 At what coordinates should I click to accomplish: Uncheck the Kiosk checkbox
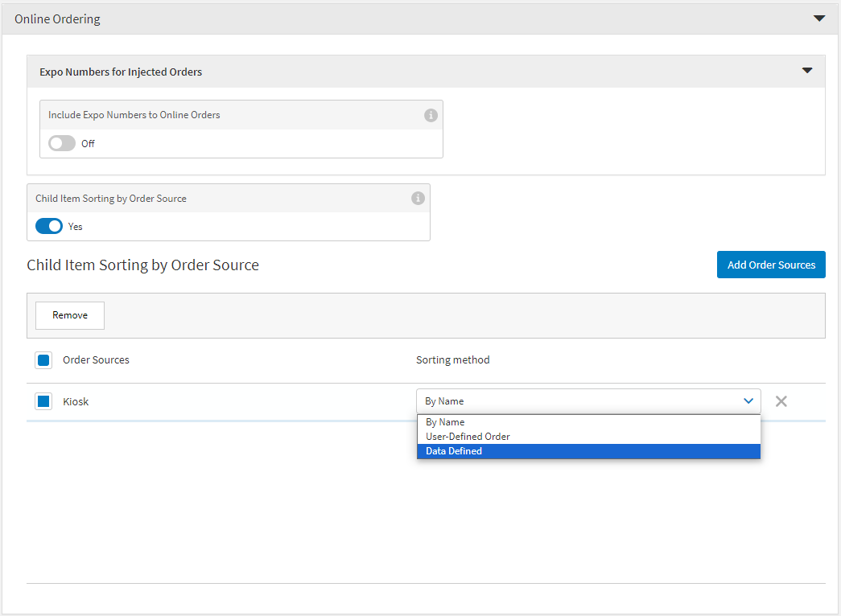(x=43, y=400)
